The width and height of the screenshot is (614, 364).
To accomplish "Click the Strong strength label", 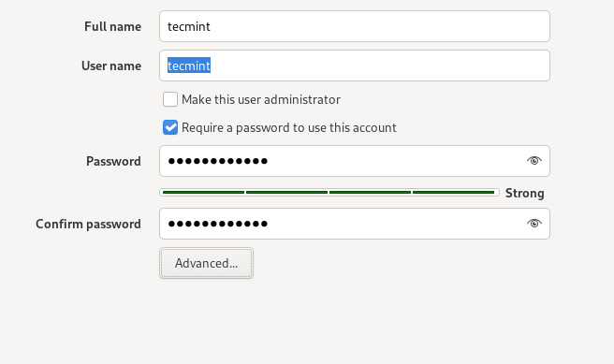I will click(x=525, y=193).
